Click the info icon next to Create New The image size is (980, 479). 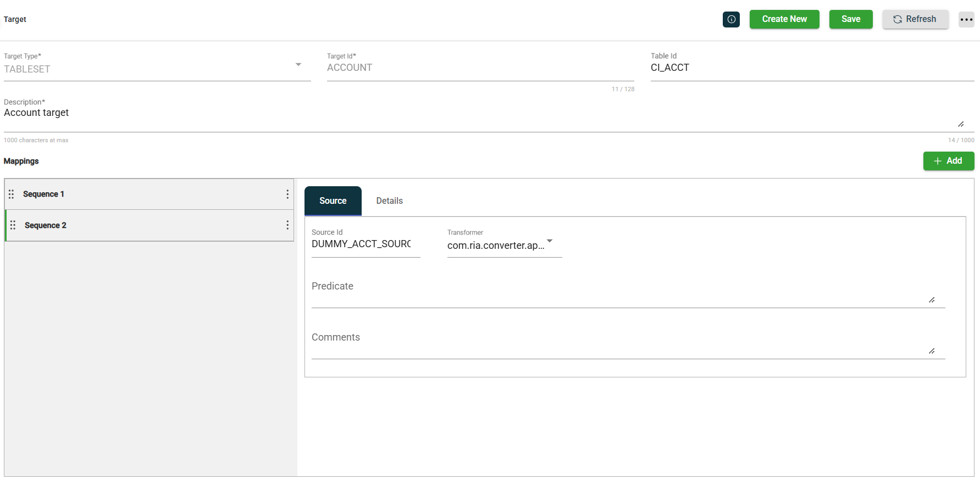pos(731,19)
